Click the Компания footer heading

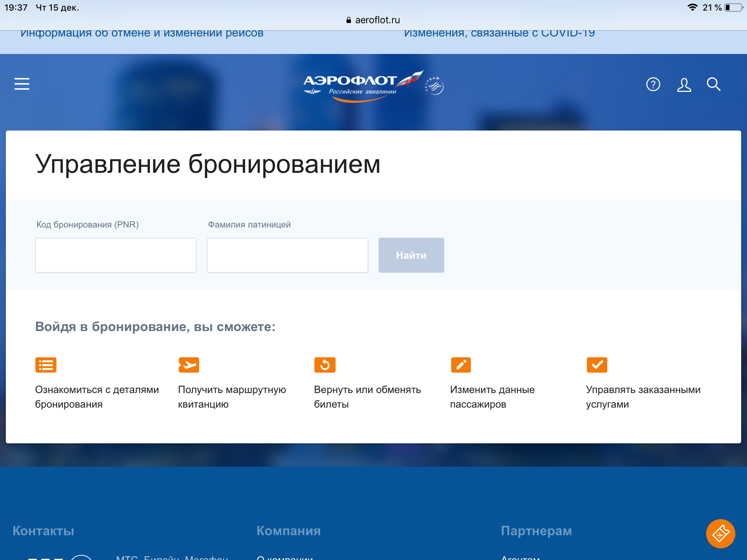289,531
